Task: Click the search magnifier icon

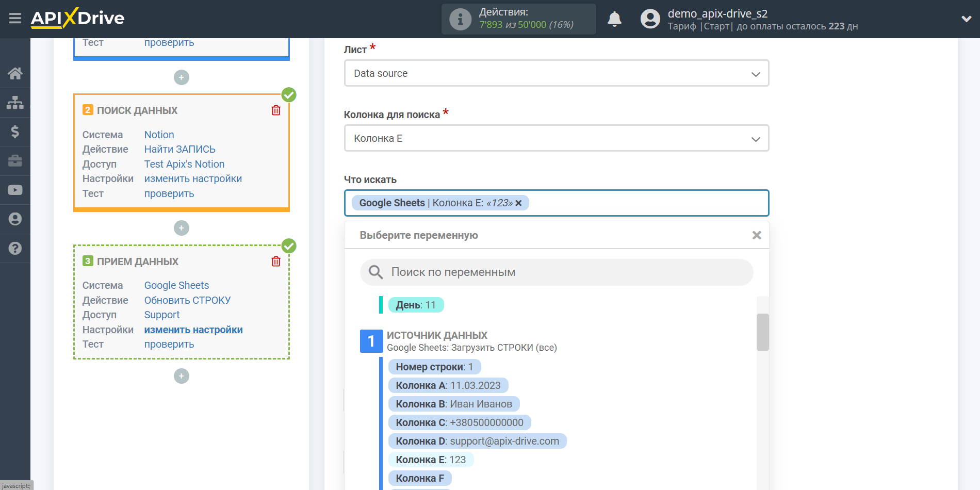Action: [x=375, y=272]
